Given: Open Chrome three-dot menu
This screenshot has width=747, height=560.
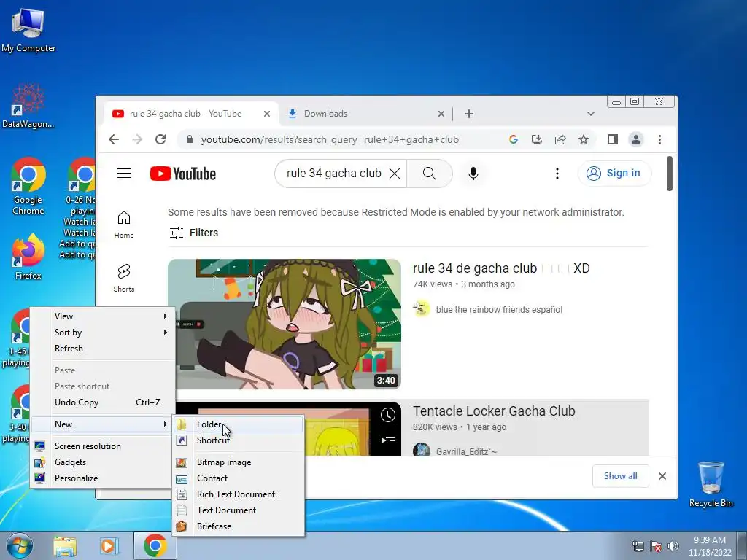Looking at the screenshot, I should tap(659, 139).
